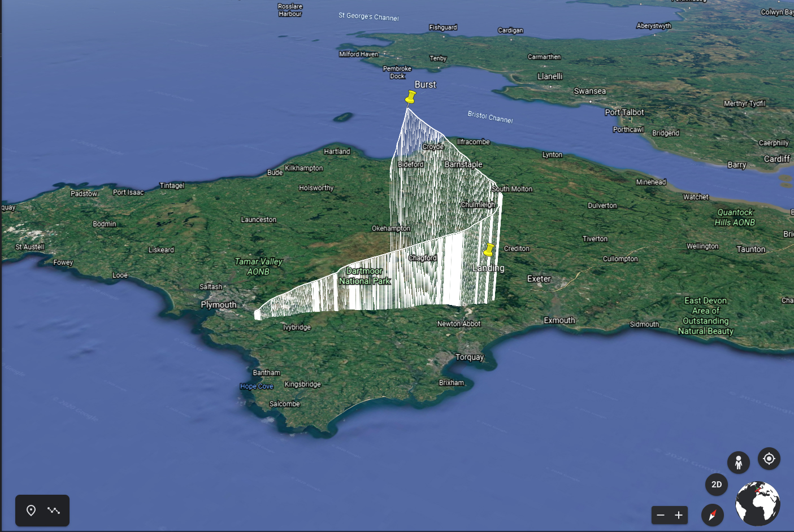Image resolution: width=794 pixels, height=532 pixels.
Task: Click the Tenby town label
Action: pos(438,58)
